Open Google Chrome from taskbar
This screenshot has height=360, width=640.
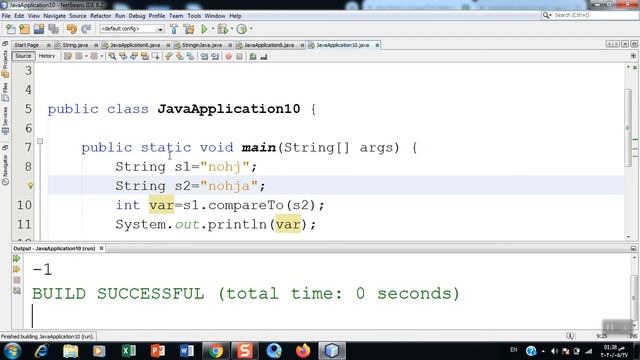(x=216, y=351)
